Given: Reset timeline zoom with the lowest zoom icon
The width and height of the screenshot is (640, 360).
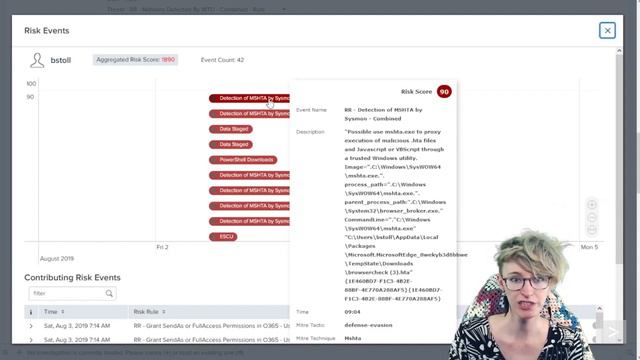Looking at the screenshot, I should (592, 230).
